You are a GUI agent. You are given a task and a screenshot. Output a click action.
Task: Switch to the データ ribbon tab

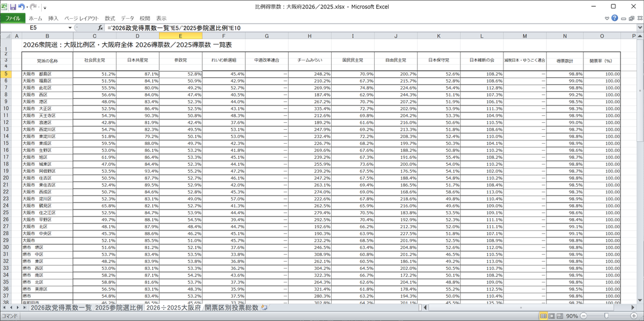pyautogui.click(x=128, y=18)
